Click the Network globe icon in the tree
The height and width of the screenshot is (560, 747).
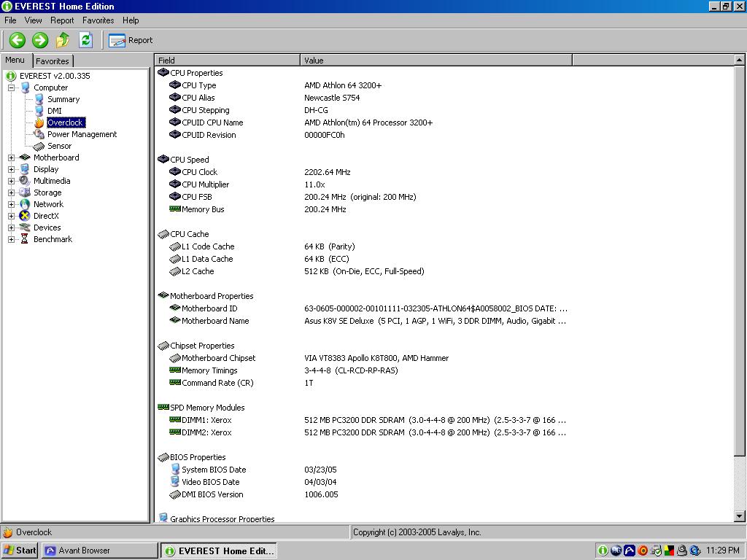pos(25,204)
